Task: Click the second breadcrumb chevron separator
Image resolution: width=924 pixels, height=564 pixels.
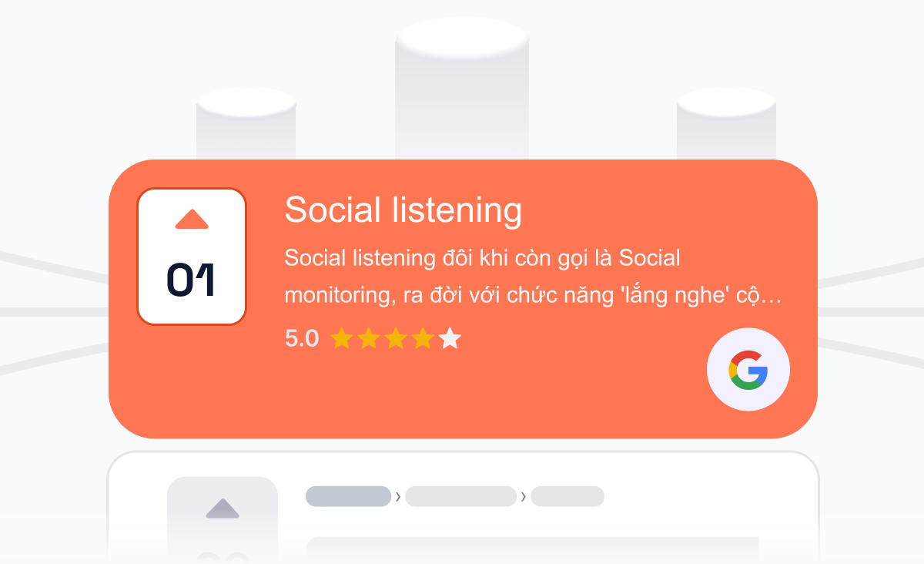Action: [524, 497]
